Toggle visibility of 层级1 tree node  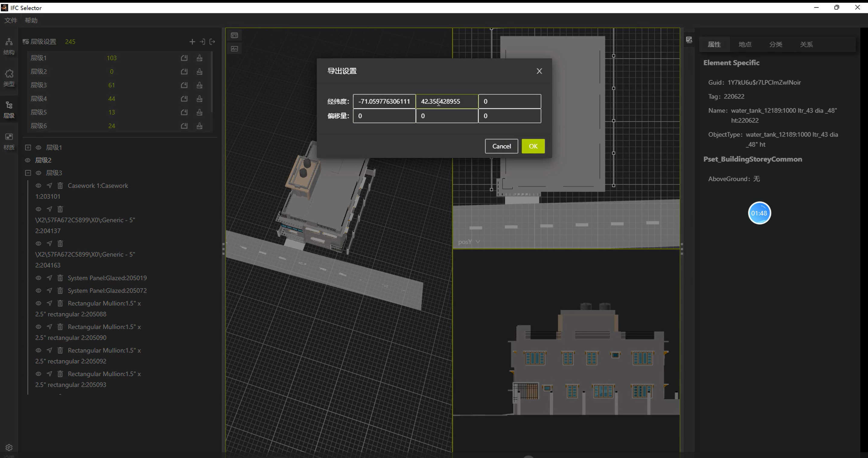(x=38, y=148)
